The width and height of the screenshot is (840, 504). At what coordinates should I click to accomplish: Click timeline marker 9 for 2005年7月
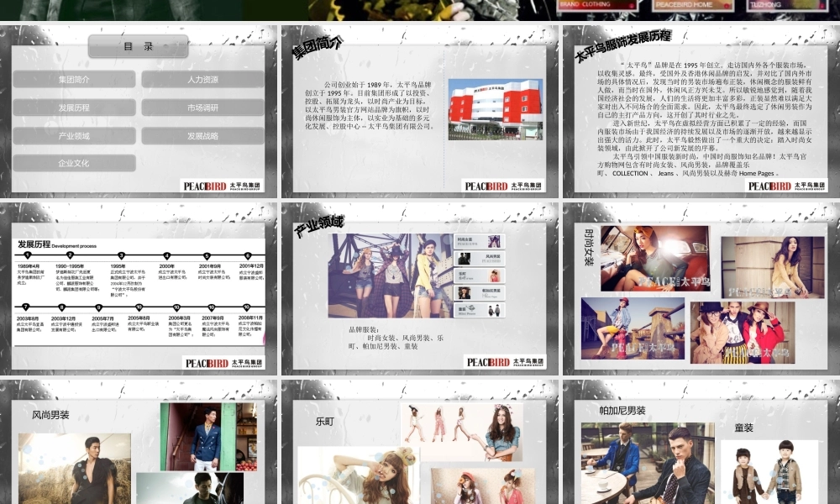pos(98,307)
